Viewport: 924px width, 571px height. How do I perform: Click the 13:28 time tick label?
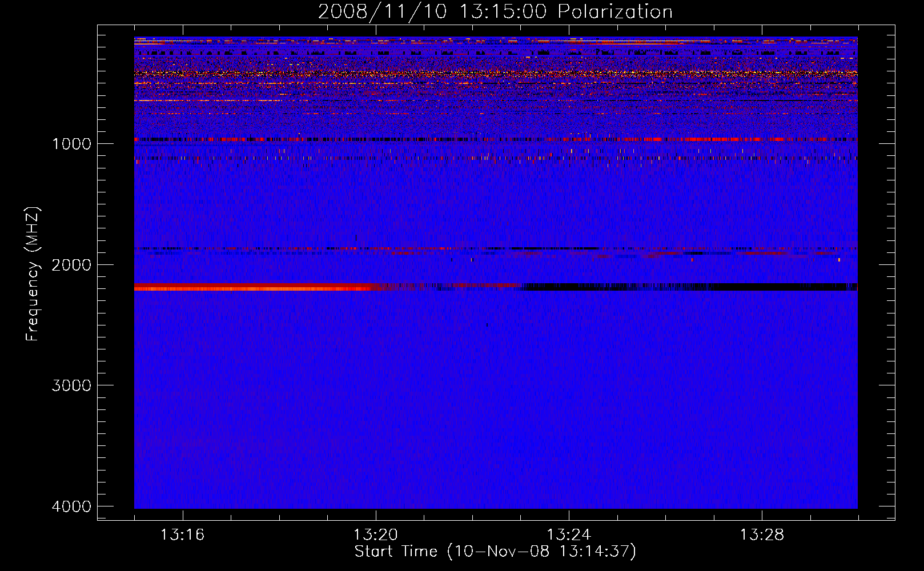point(762,535)
